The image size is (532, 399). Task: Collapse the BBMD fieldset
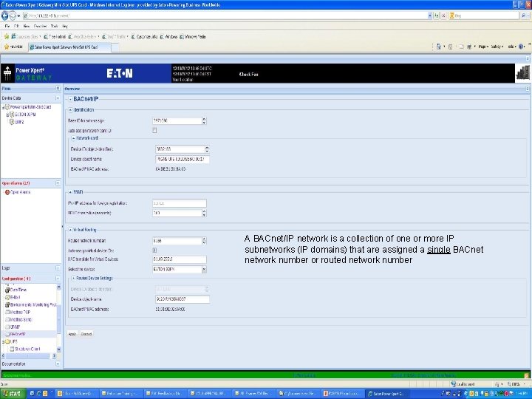71,192
